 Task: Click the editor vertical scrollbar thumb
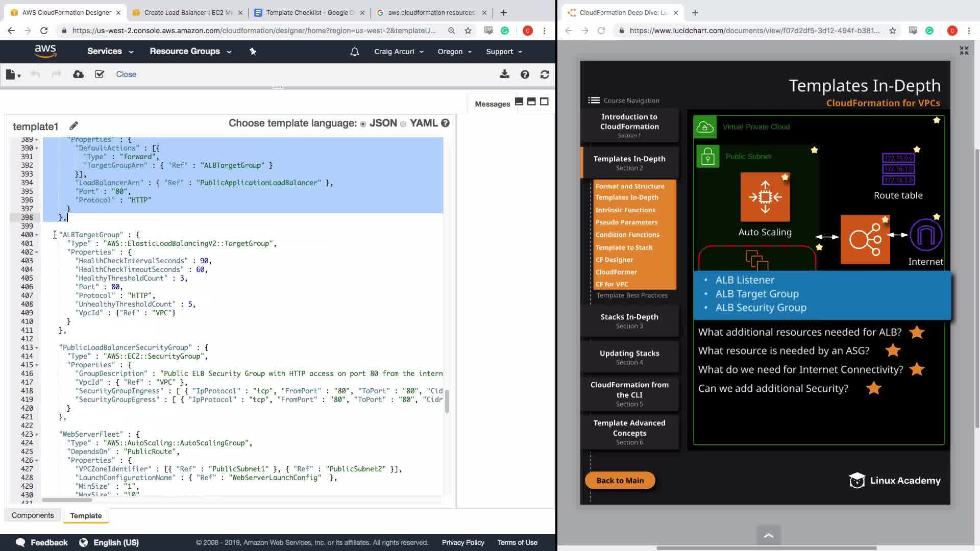(447, 401)
